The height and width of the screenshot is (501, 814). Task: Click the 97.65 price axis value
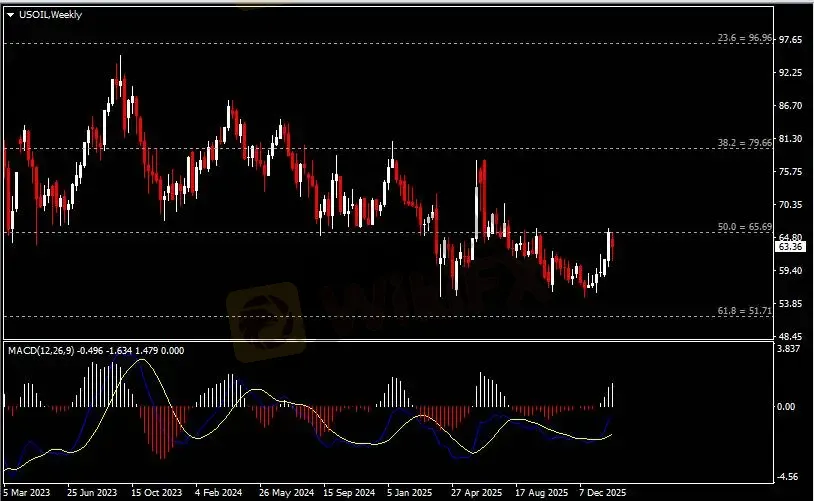point(791,39)
